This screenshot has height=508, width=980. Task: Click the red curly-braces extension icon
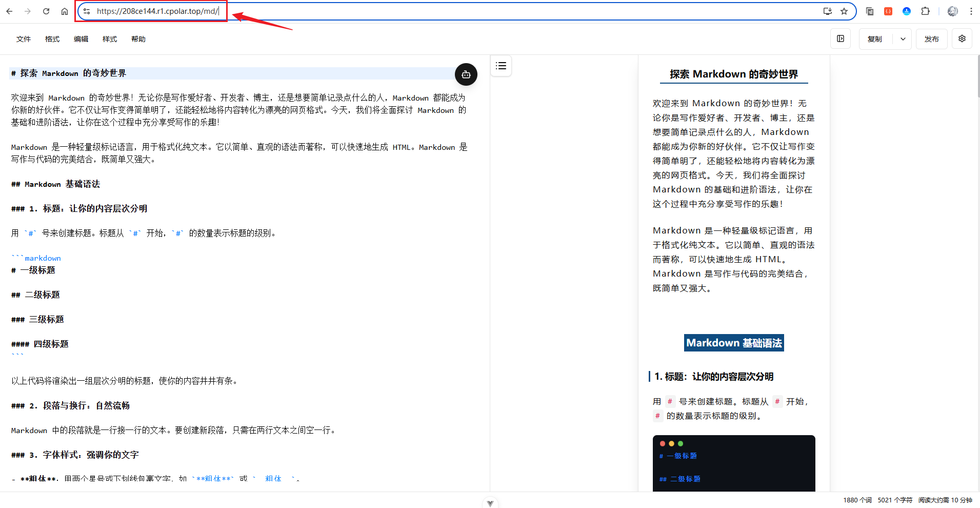[x=888, y=11]
